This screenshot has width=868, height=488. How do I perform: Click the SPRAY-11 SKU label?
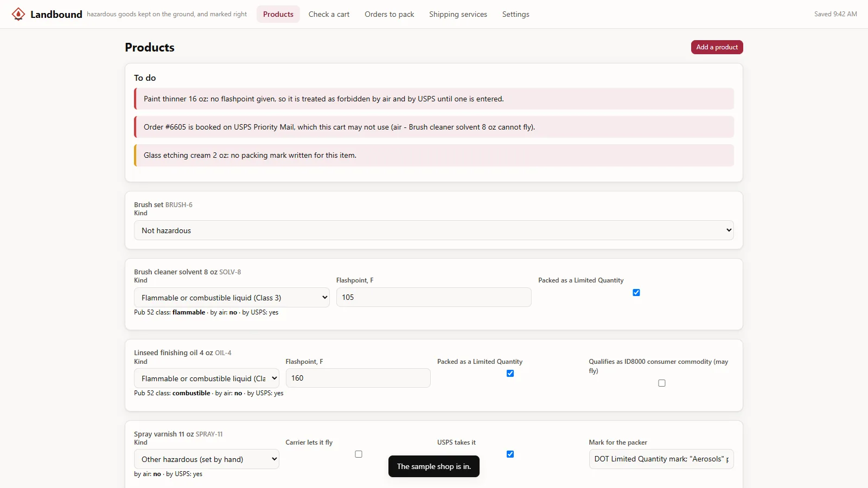coord(209,434)
